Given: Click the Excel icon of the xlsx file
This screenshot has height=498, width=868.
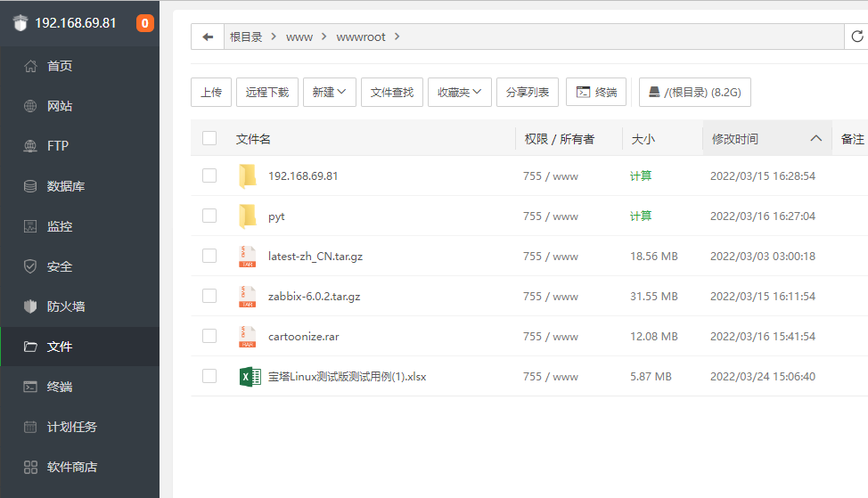Looking at the screenshot, I should 250,377.
